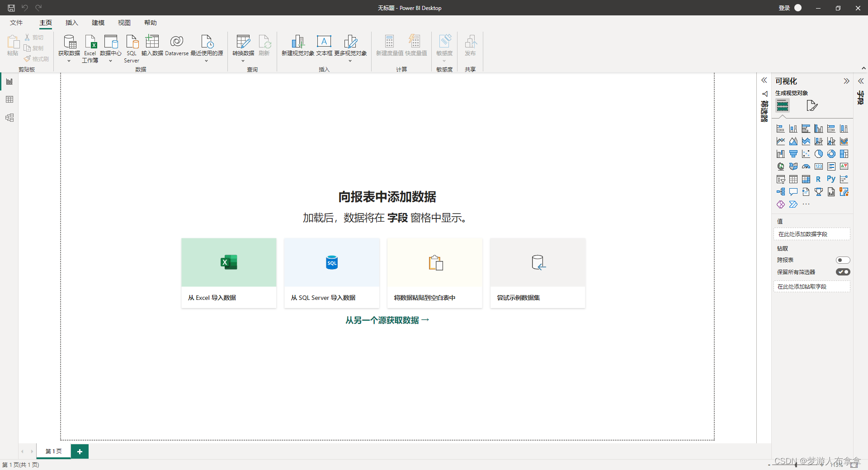The width and height of the screenshot is (868, 470).
Task: Switch to the 建模 ribbon tab
Action: 98,23
